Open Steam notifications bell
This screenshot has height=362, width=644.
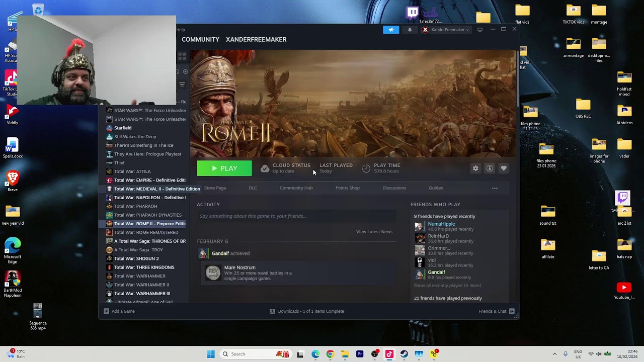pyautogui.click(x=410, y=30)
